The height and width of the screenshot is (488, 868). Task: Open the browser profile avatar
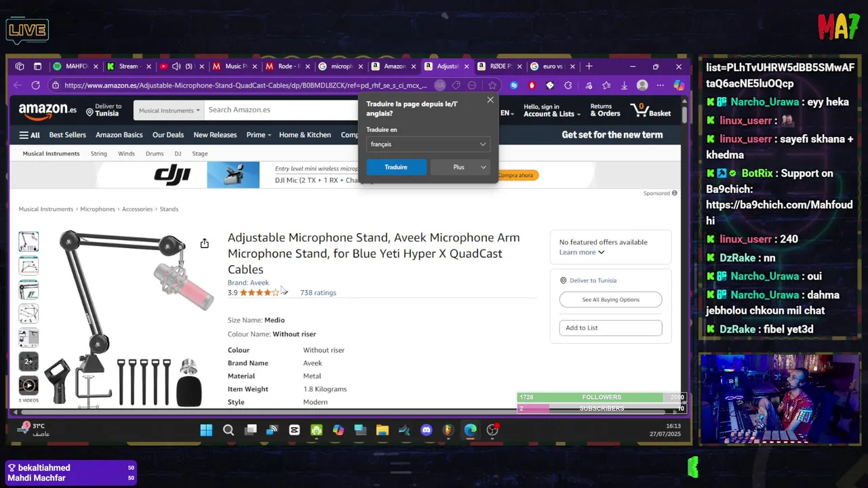(x=642, y=85)
